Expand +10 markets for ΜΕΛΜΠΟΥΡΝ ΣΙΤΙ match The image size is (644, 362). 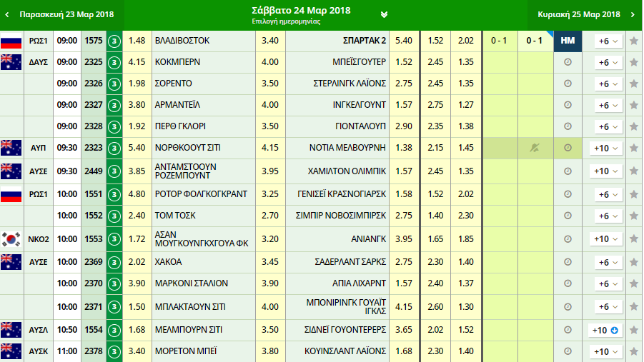605,330
